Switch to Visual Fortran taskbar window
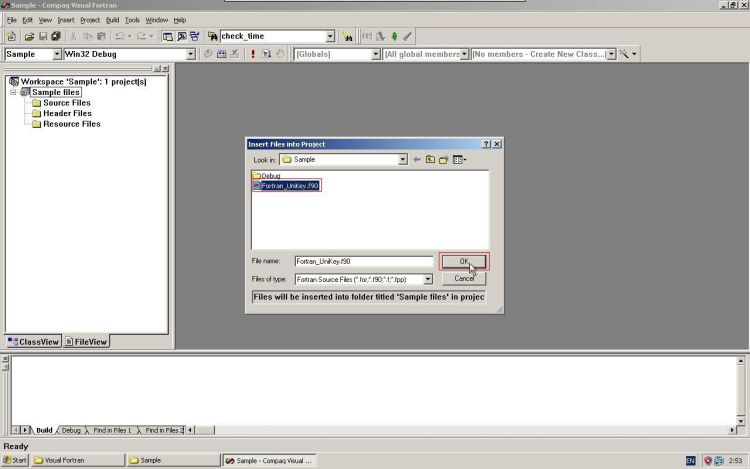 point(77,460)
